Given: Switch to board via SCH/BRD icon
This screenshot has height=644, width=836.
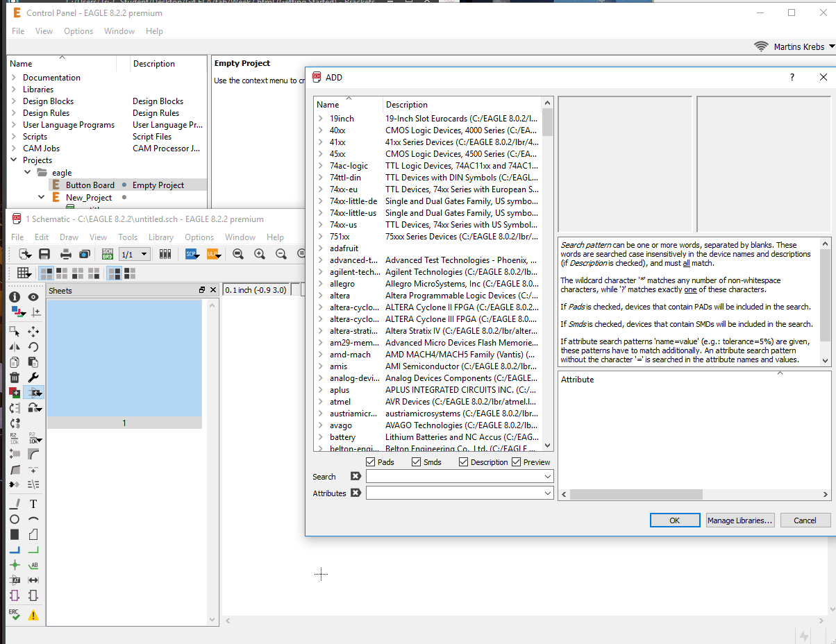Looking at the screenshot, I should click(108, 254).
